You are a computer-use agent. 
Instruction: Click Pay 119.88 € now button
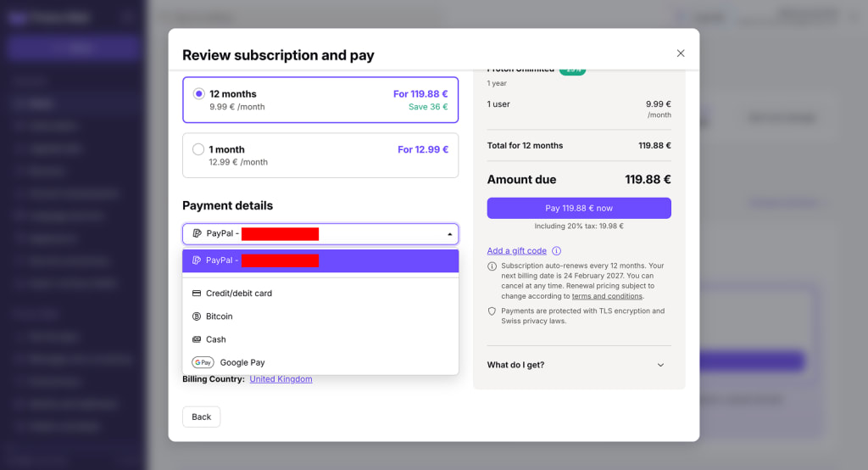[579, 208]
